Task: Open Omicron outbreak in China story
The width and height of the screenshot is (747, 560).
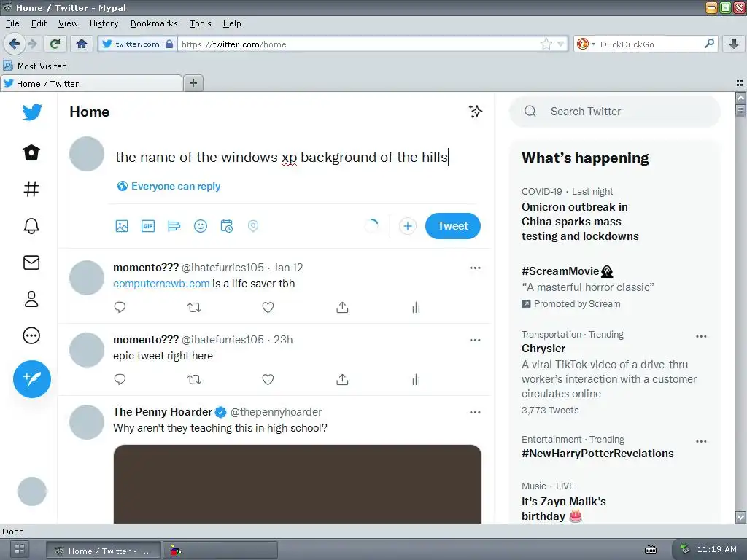Action: click(x=580, y=222)
